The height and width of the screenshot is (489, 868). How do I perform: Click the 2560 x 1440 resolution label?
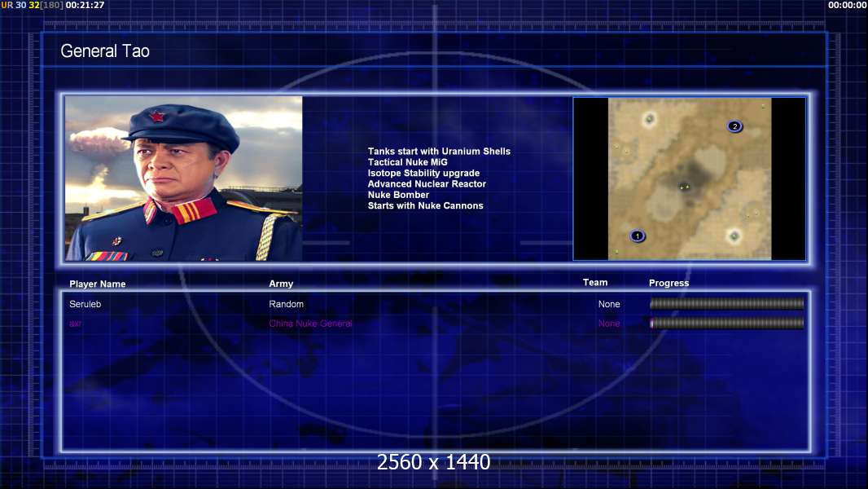433,462
